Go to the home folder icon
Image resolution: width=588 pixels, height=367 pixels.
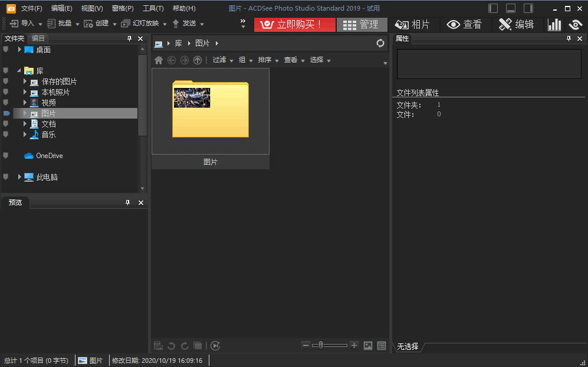point(159,60)
